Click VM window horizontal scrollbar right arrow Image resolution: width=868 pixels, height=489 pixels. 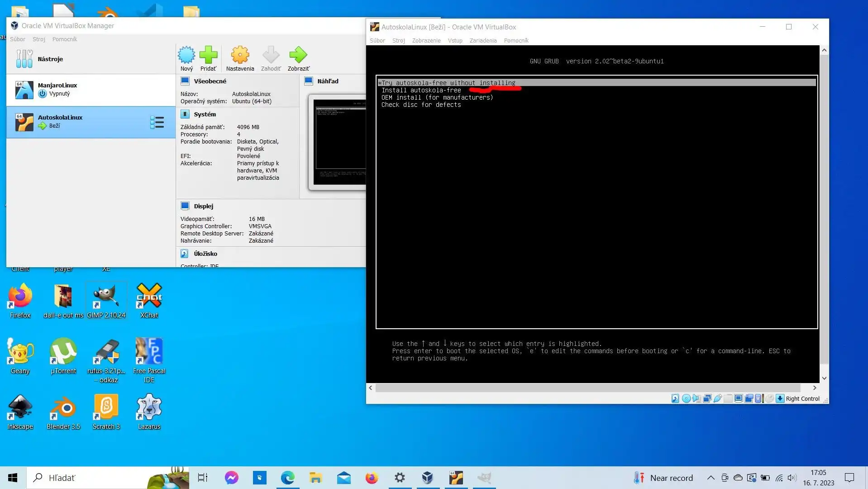815,388
